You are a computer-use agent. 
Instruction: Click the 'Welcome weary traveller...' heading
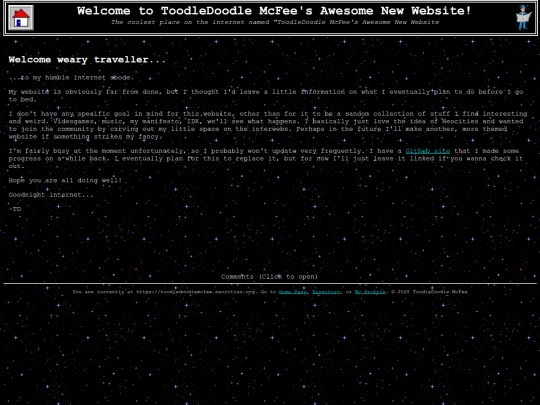point(87,60)
